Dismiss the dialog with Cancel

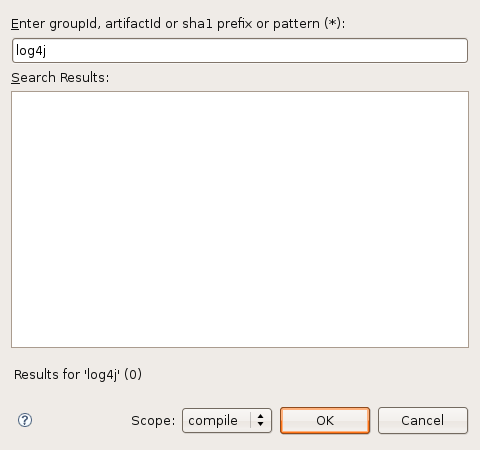click(423, 420)
